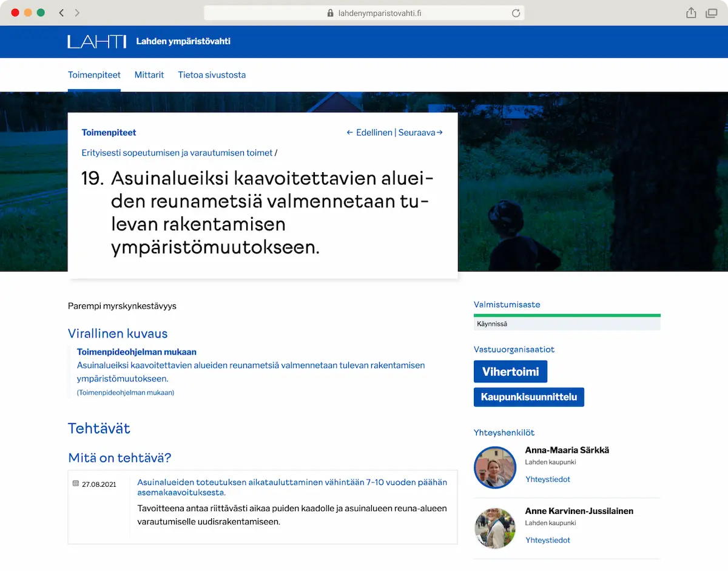Click the Vastuuorganisaatiot label
Viewport: 728px width, 571px height.
pos(514,349)
